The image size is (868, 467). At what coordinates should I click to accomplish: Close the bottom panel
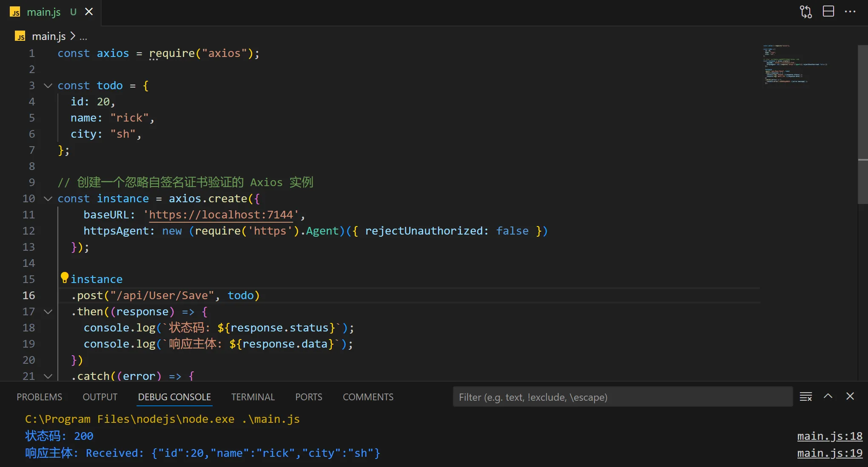850,396
